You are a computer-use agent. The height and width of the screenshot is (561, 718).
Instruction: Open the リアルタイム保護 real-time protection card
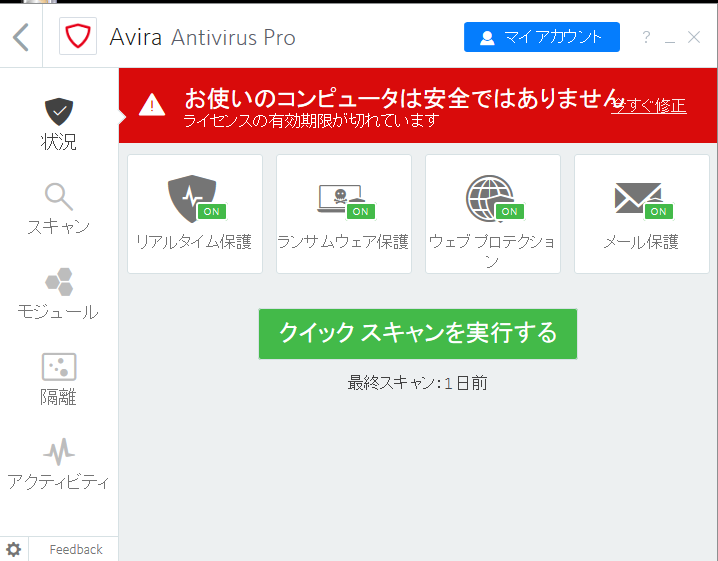(x=195, y=214)
